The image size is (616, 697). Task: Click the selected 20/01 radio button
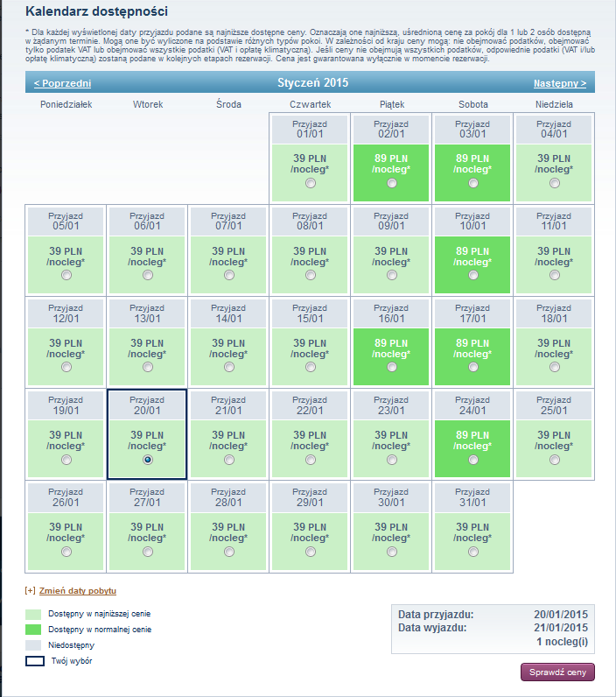pyautogui.click(x=148, y=460)
